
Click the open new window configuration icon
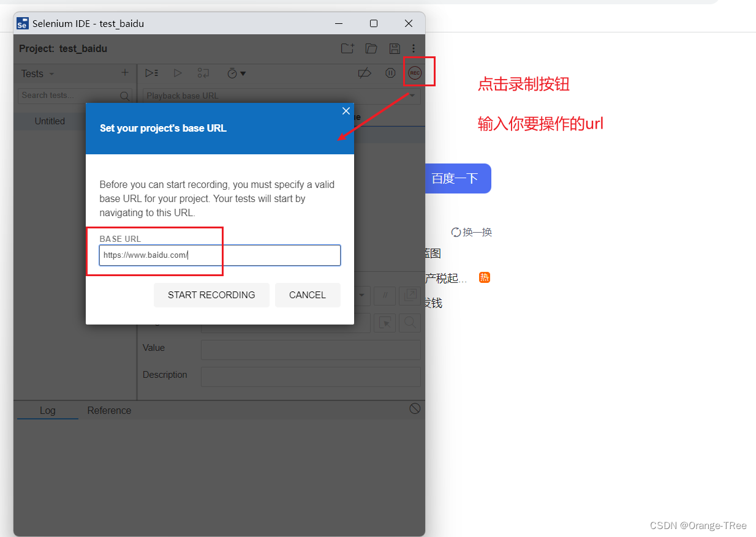pyautogui.click(x=409, y=296)
